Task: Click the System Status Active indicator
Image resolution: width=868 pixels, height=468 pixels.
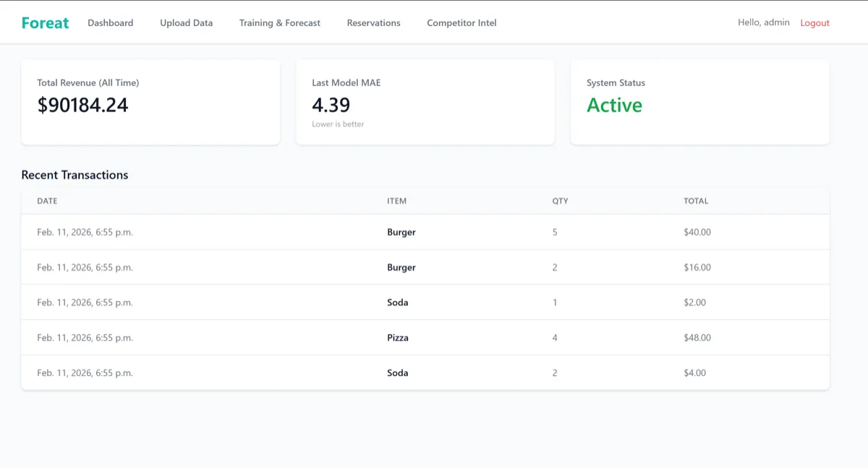Action: [615, 105]
